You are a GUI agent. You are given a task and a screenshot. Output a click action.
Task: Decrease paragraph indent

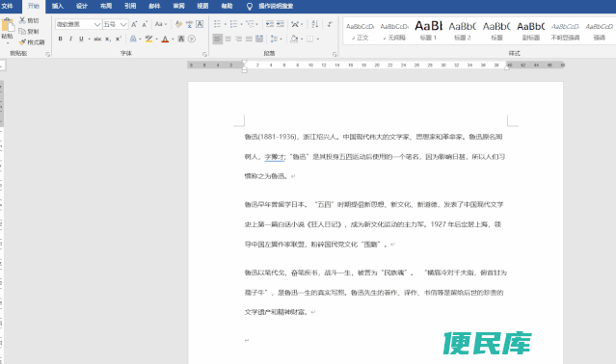point(270,24)
